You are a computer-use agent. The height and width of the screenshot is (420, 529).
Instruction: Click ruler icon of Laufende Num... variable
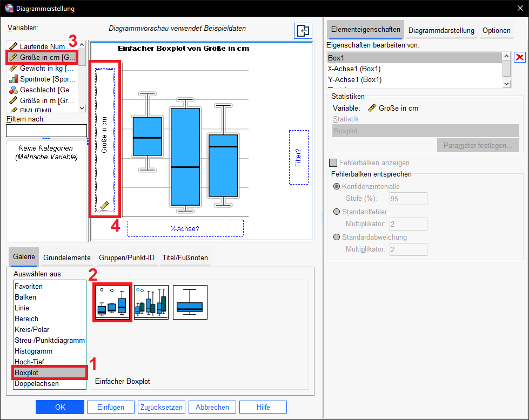click(x=13, y=46)
